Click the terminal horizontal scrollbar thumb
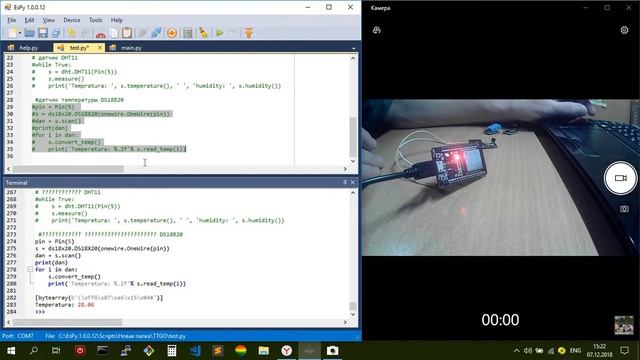This screenshot has width=640, height=360. click(67, 322)
